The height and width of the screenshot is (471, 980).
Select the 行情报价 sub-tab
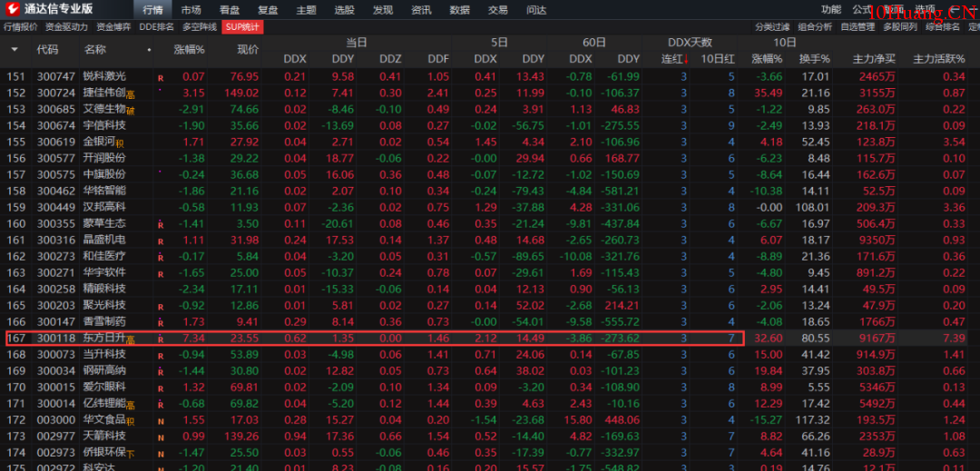(x=21, y=27)
